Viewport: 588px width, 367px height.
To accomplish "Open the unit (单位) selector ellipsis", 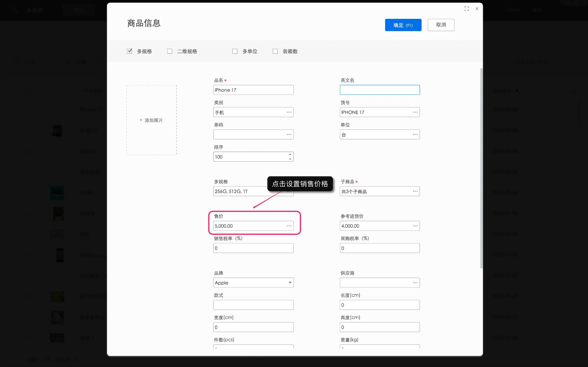I will 415,134.
